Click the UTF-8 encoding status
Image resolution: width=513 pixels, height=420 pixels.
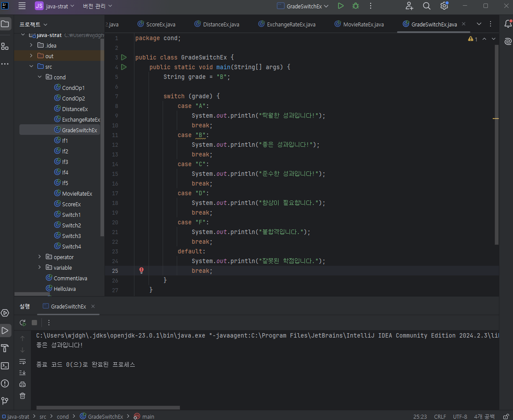(x=460, y=416)
